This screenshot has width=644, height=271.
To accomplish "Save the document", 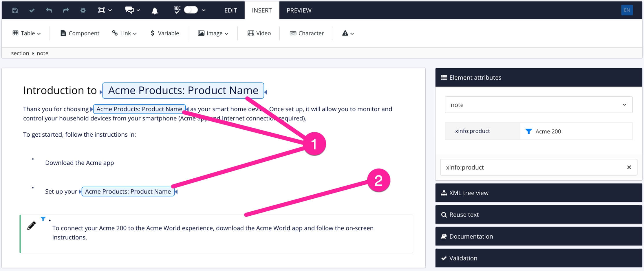I will click(14, 10).
